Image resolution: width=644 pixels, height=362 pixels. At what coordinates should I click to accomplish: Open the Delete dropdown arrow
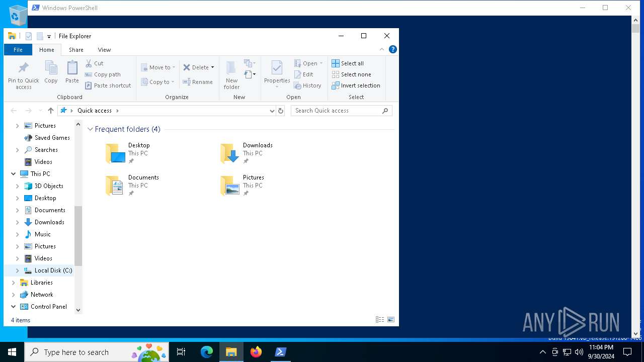tap(212, 67)
